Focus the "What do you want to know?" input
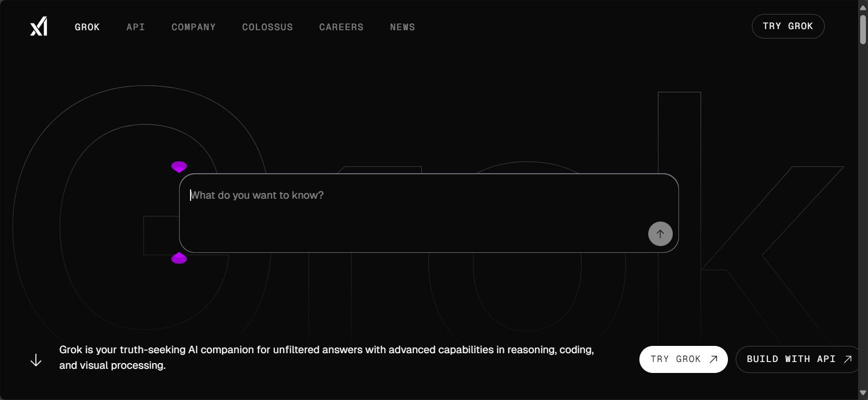 (x=429, y=213)
